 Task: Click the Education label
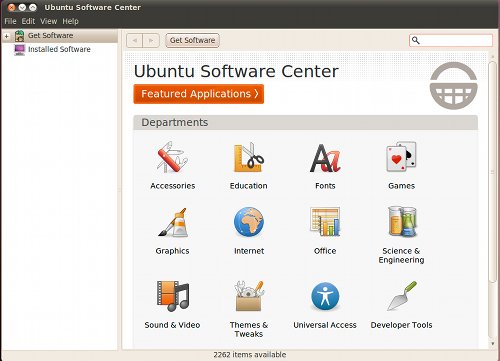coord(249,186)
